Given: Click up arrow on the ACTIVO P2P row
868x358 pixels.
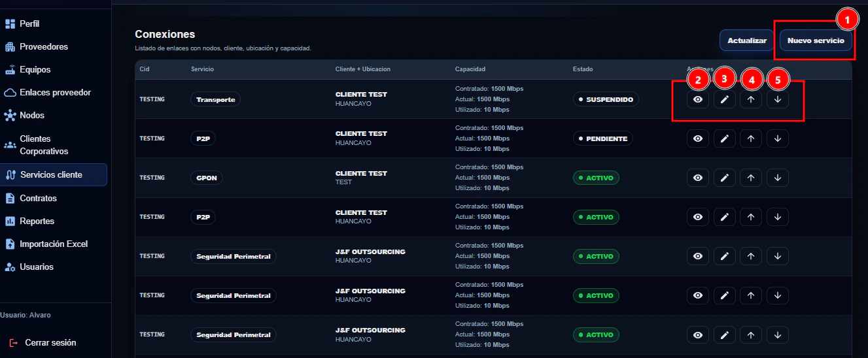Looking at the screenshot, I should click(x=751, y=217).
